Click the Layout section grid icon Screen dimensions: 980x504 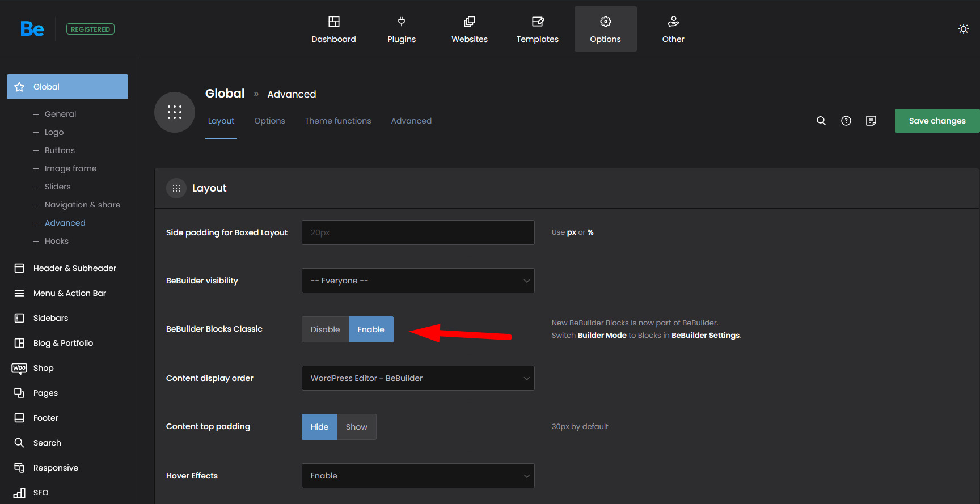tap(176, 188)
